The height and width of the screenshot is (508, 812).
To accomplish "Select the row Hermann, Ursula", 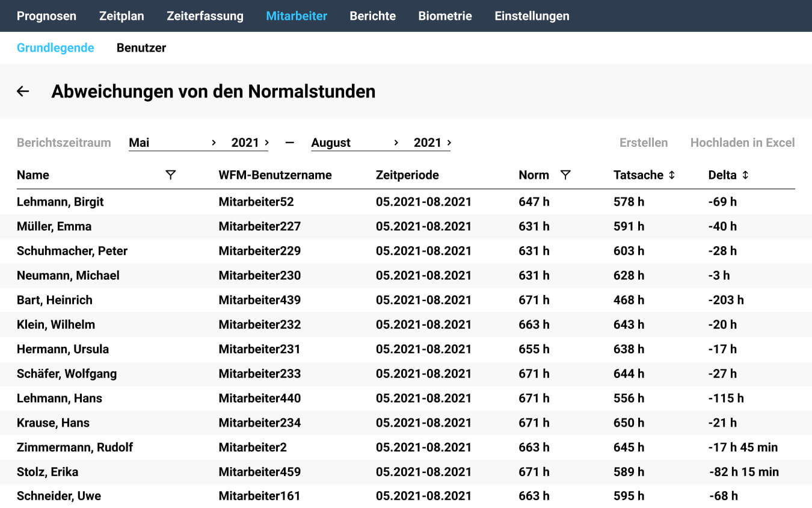I will click(406, 349).
